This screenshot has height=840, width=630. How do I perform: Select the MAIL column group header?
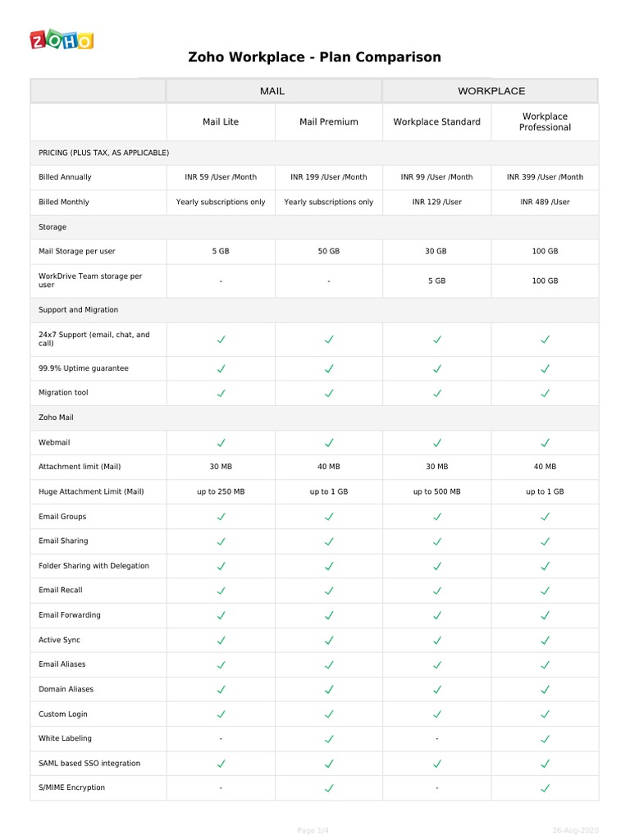[272, 91]
